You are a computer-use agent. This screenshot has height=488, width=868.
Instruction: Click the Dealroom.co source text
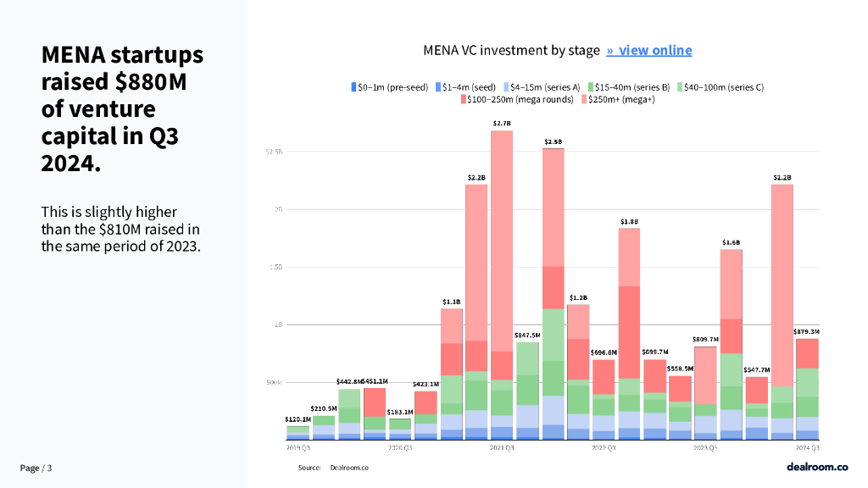(x=349, y=468)
